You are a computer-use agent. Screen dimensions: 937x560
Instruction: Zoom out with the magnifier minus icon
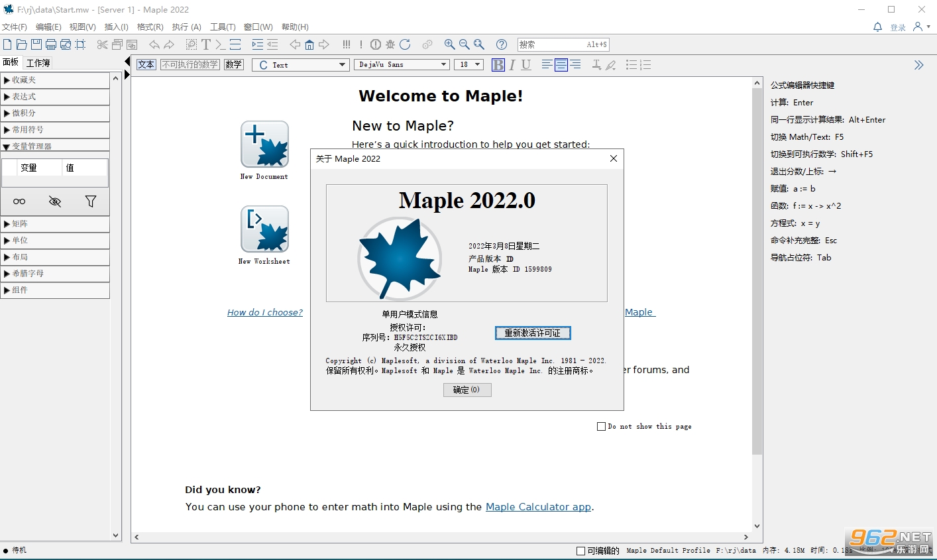point(464,44)
